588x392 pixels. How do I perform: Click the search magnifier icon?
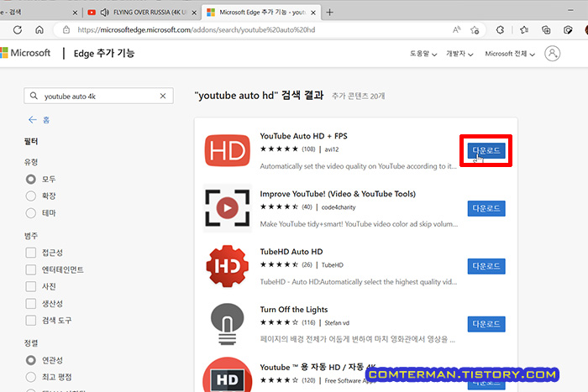34,96
